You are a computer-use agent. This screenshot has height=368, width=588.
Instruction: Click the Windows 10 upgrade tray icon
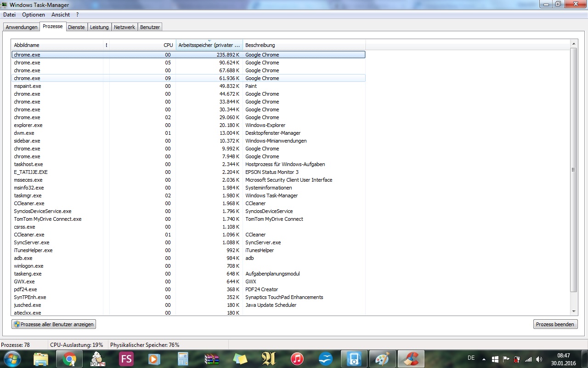[x=495, y=359]
